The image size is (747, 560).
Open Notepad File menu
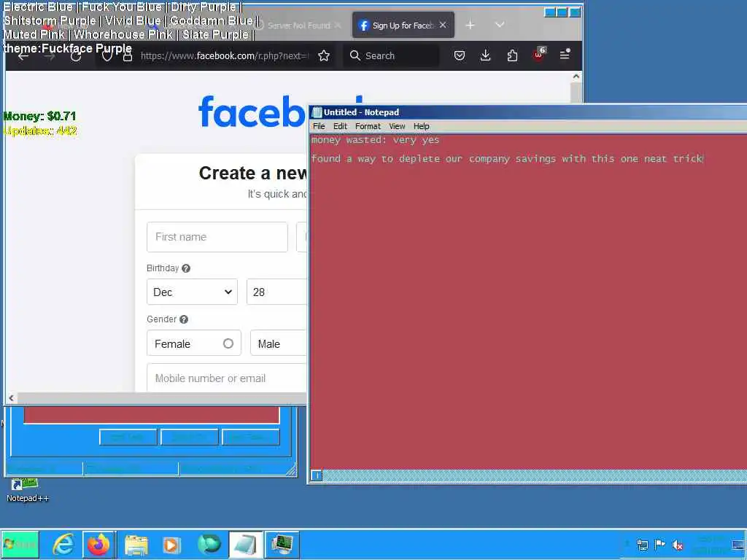pyautogui.click(x=319, y=126)
